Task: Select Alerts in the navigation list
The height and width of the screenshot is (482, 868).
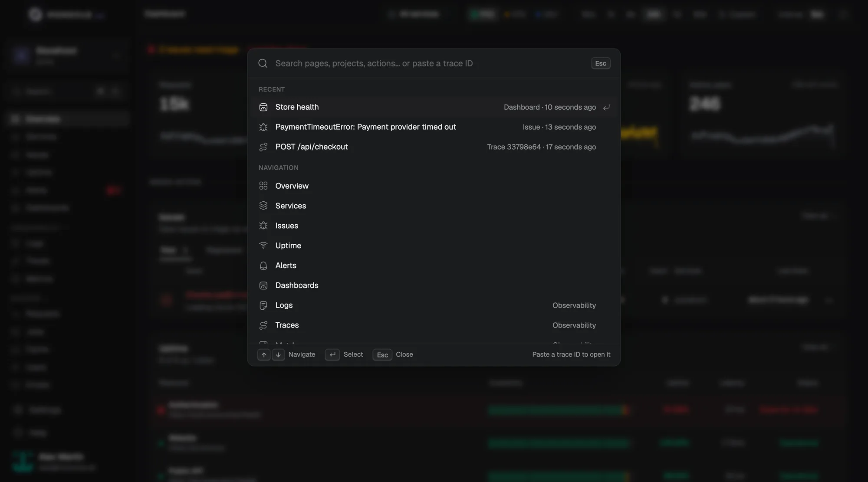Action: pos(434,266)
